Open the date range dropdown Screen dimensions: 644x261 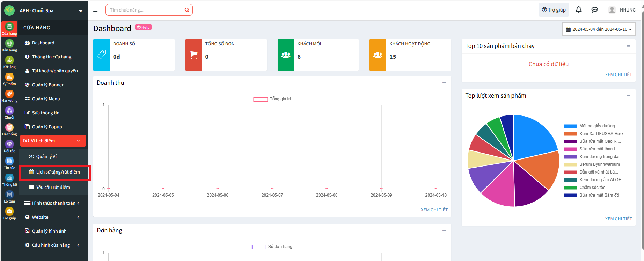click(599, 29)
